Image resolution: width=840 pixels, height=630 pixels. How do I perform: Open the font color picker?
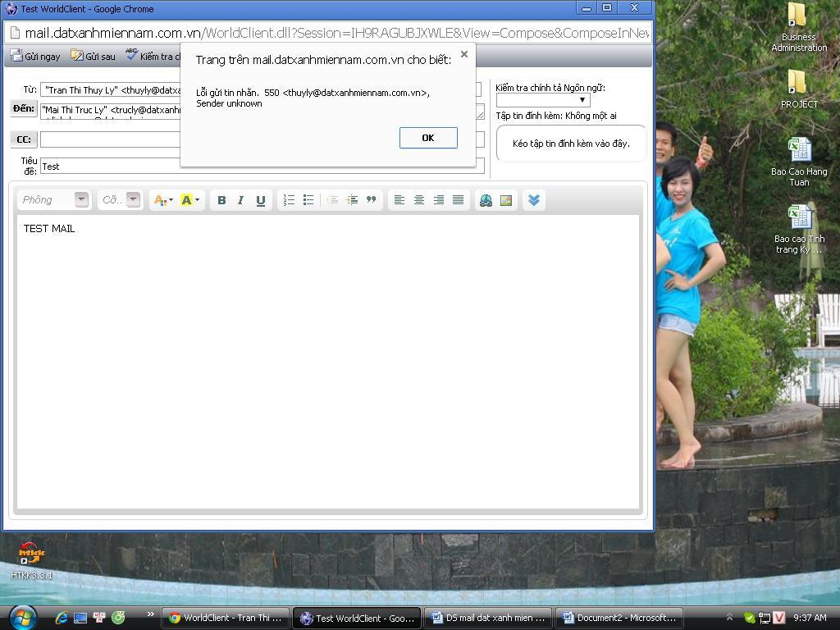163,200
